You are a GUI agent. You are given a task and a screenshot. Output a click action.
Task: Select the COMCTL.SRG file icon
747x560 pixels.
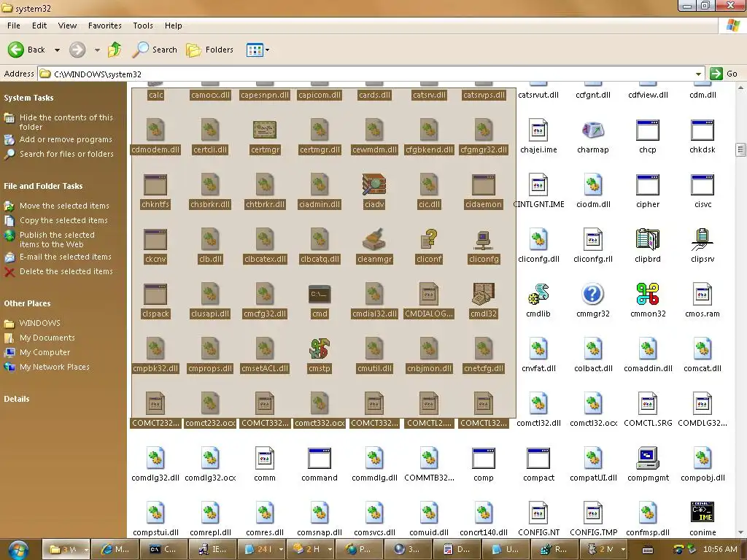coord(648,403)
